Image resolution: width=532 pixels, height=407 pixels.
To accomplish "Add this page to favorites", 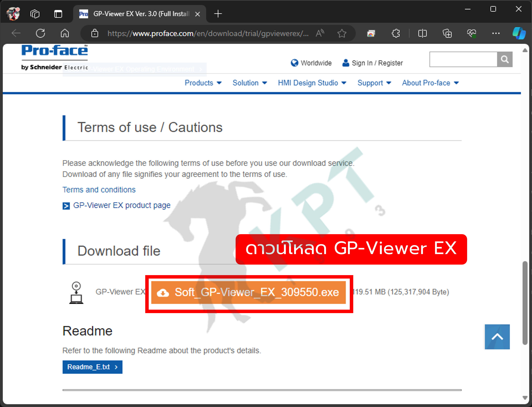I will [x=342, y=33].
